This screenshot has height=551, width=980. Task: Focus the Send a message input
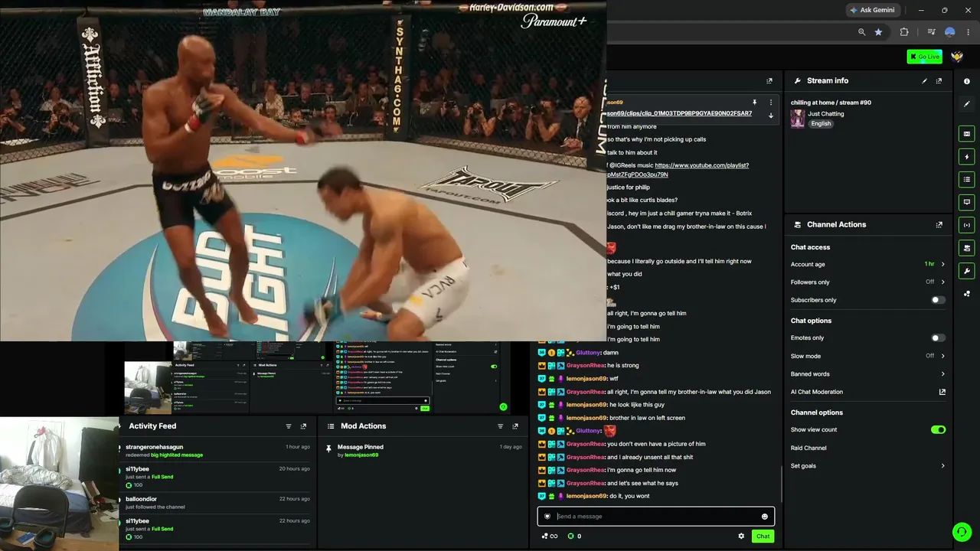[x=656, y=517]
